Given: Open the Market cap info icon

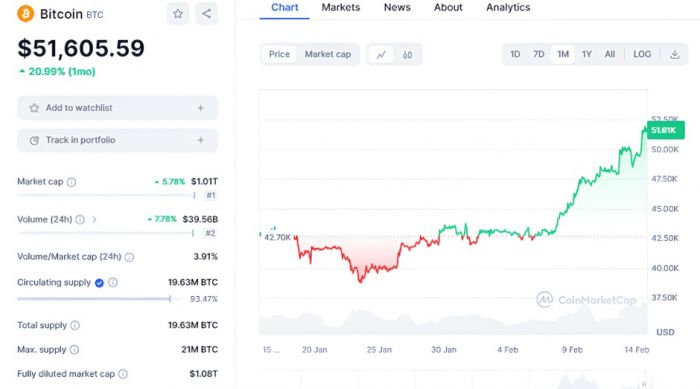Looking at the screenshot, I should click(71, 182).
